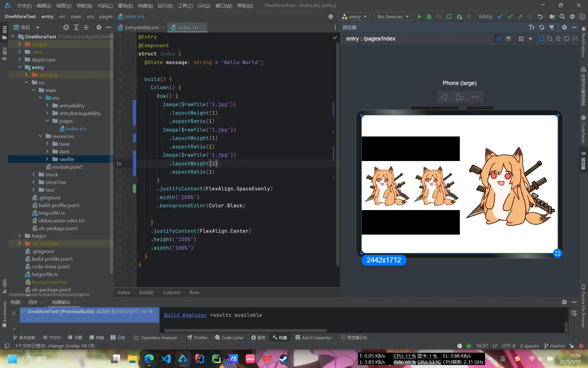Refresh the previewer panel

(541, 27)
